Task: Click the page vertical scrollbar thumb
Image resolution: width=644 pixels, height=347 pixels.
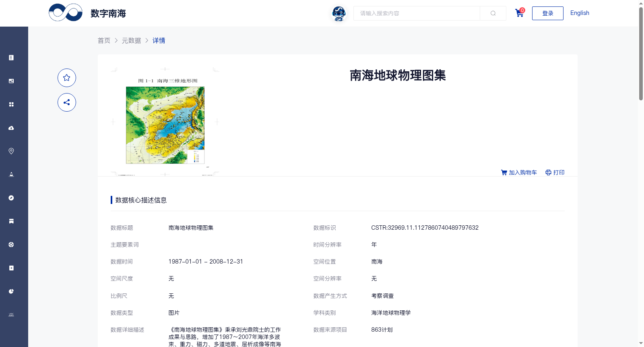Action: 641,53
